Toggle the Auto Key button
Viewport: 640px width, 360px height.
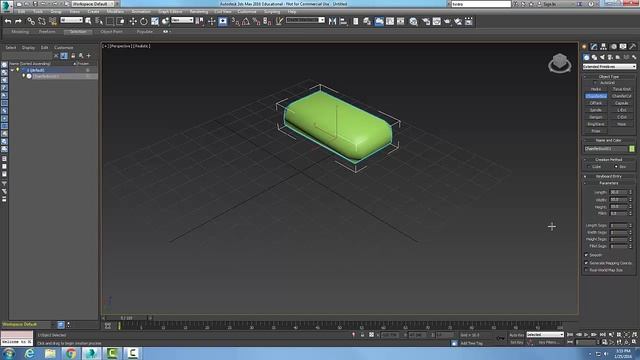516,335
